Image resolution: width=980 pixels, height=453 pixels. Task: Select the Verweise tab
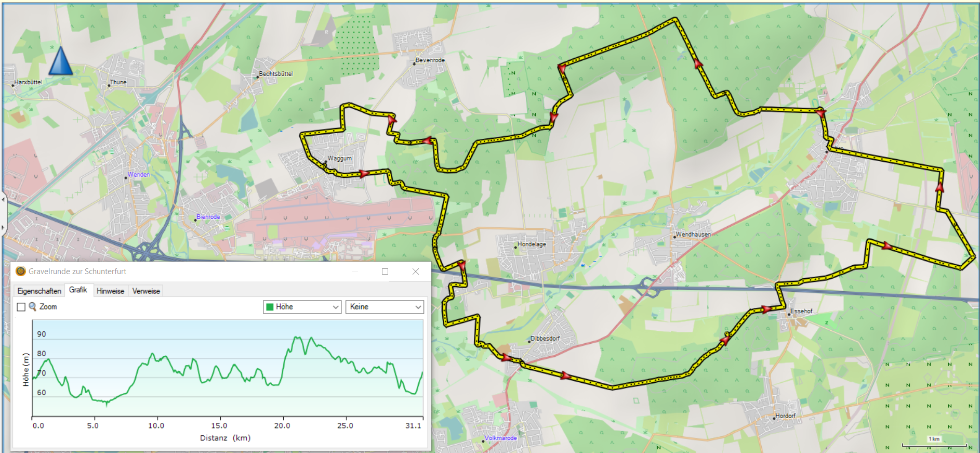[146, 291]
